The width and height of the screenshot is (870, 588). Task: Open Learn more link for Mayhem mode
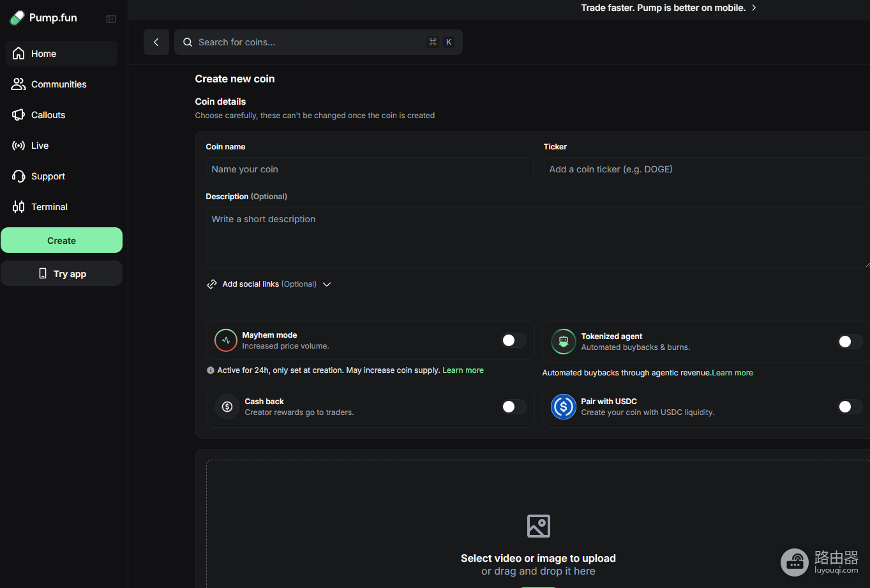pos(463,370)
